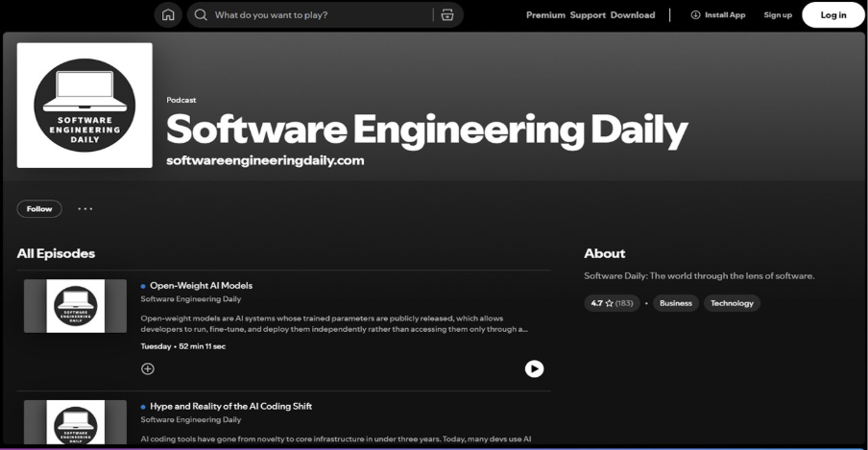Click the Open-Weight AI Models episode thumbnail

click(x=75, y=306)
